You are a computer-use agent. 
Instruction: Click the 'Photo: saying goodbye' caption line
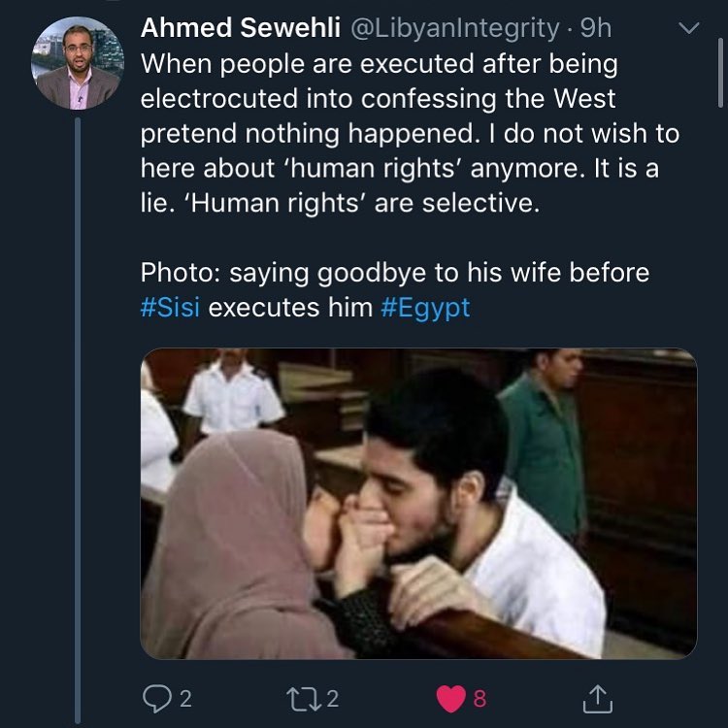point(395,273)
